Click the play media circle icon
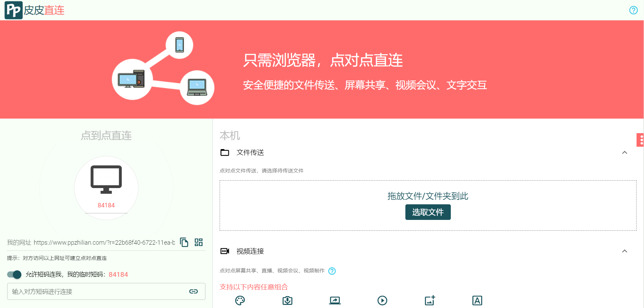The width and height of the screenshot is (644, 308). click(382, 300)
